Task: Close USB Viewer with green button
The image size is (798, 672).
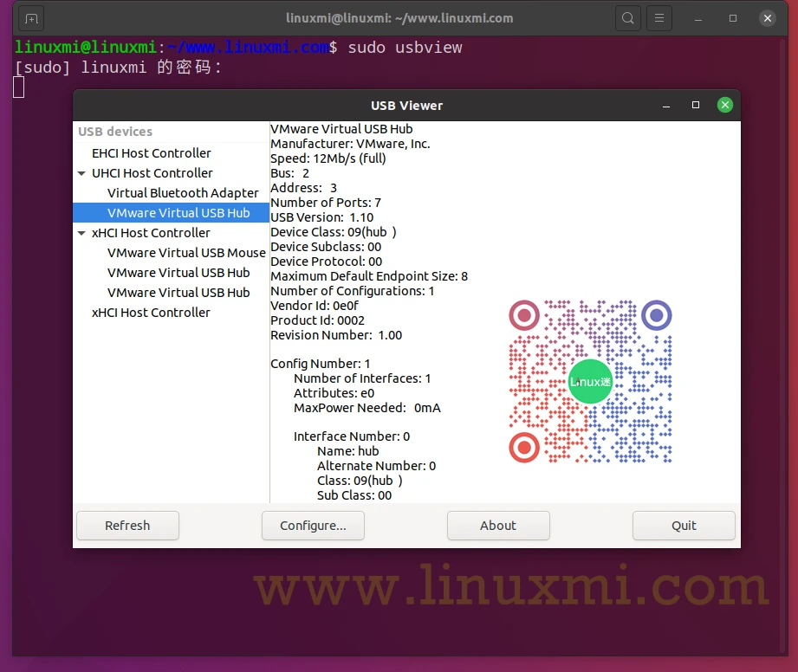Action: coord(724,105)
